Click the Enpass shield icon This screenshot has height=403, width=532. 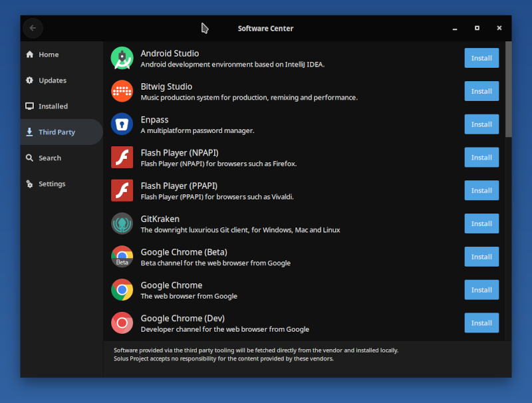click(122, 124)
